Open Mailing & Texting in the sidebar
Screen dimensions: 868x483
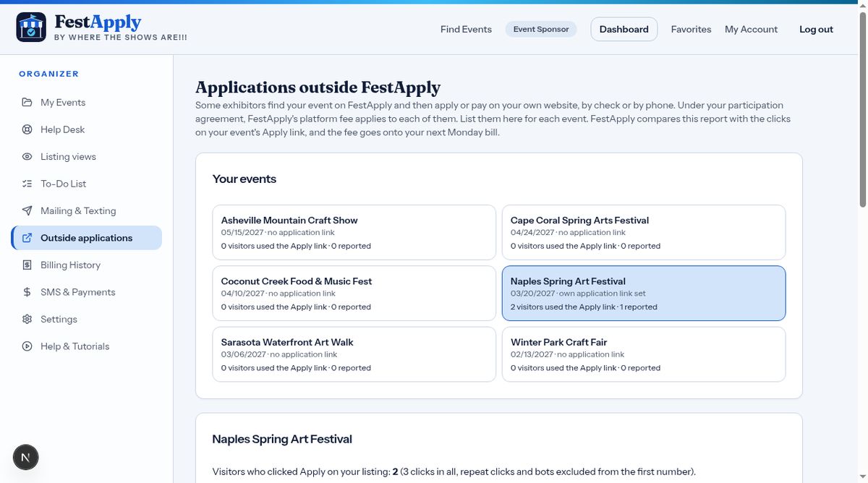[x=87, y=211]
